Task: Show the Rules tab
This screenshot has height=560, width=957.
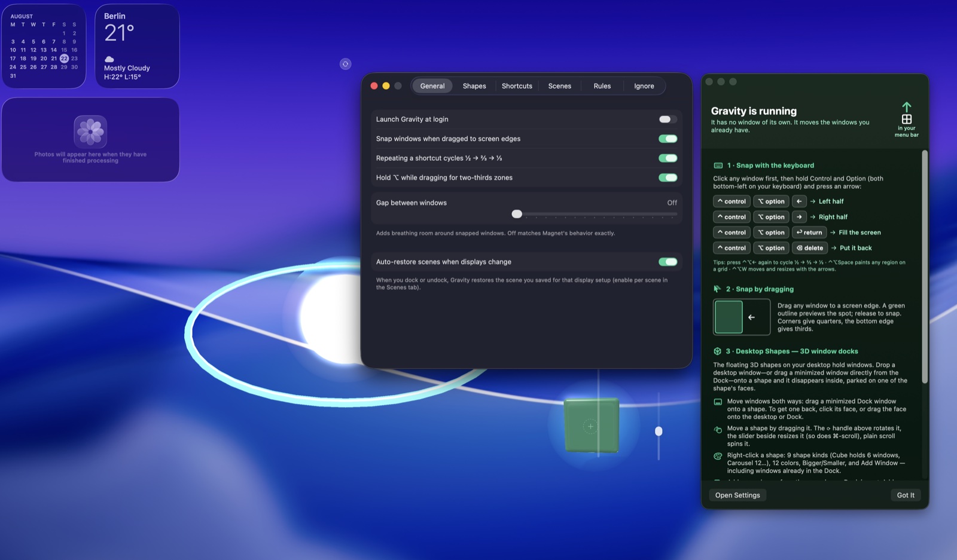Action: tap(602, 86)
